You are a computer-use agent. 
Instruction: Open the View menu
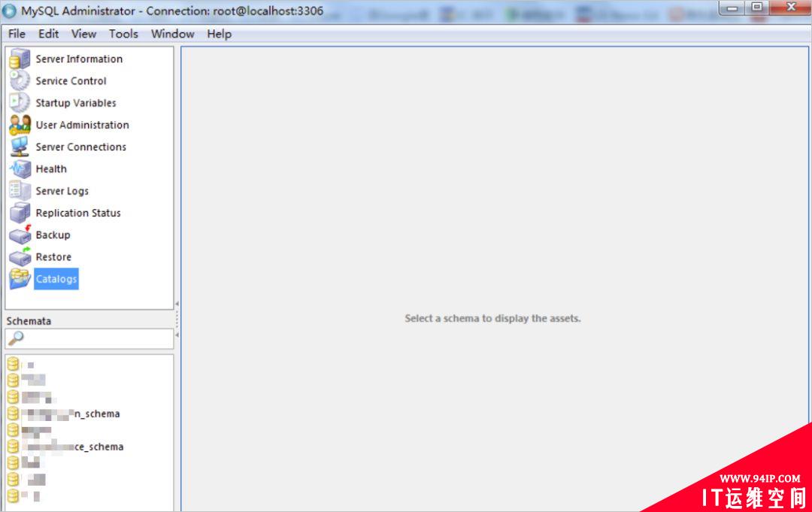coord(83,34)
